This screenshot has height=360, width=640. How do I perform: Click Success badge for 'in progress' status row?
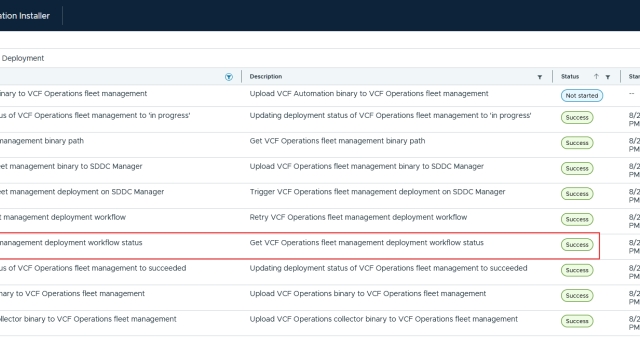(x=577, y=118)
